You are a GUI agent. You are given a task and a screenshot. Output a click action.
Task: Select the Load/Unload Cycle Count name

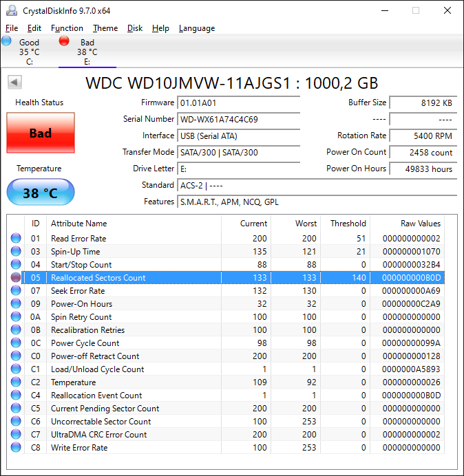[97, 369]
